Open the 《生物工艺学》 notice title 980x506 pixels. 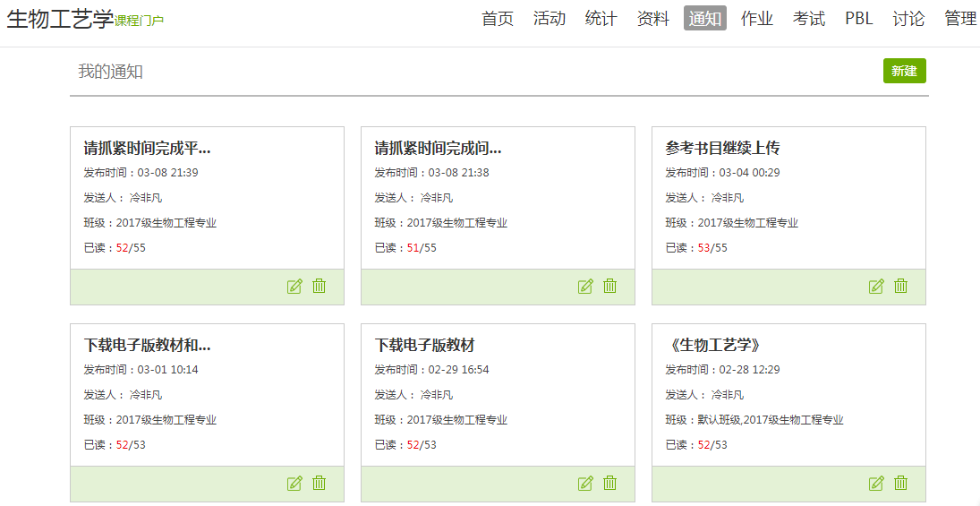point(714,345)
